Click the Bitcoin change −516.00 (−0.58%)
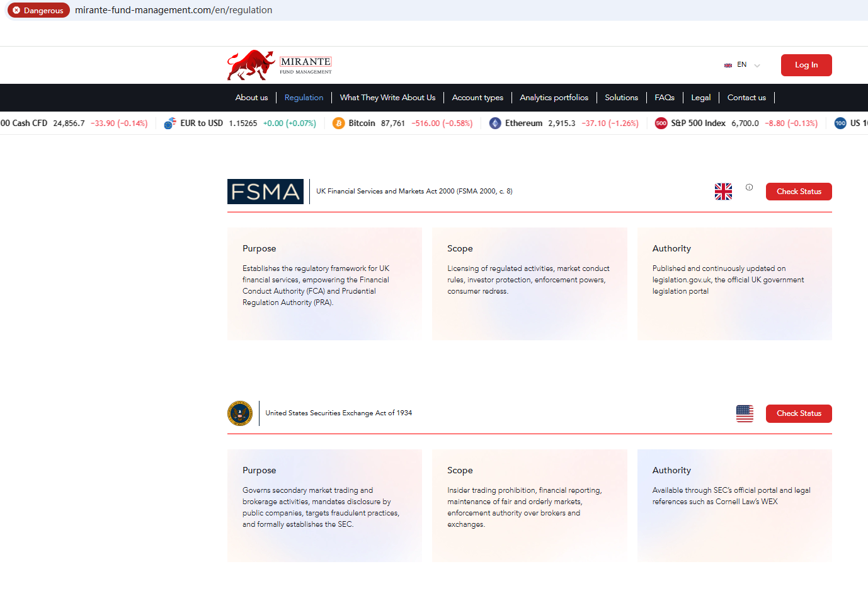Screen dimensions: 868x610 click(x=442, y=124)
